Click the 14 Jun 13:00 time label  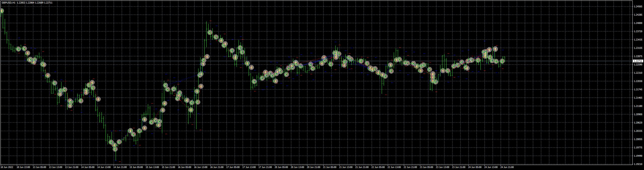click(104, 167)
